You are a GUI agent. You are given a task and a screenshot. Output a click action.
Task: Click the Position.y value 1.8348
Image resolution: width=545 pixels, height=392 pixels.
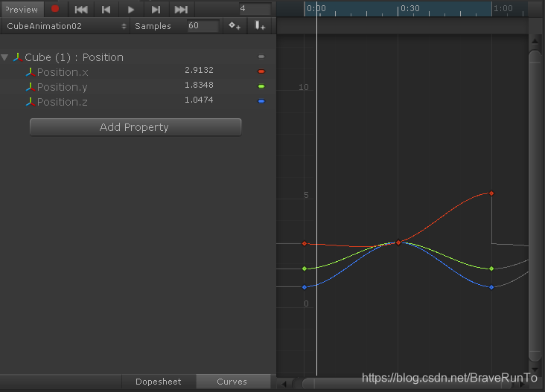199,85
